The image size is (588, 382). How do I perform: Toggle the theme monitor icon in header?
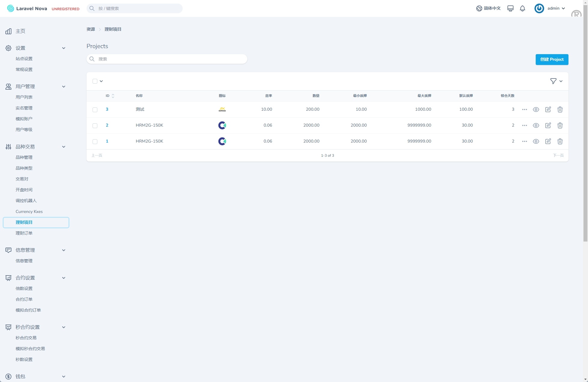point(510,8)
